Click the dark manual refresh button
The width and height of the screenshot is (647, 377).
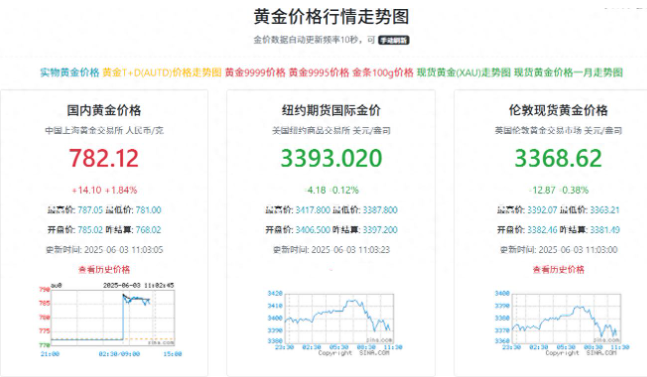click(394, 40)
